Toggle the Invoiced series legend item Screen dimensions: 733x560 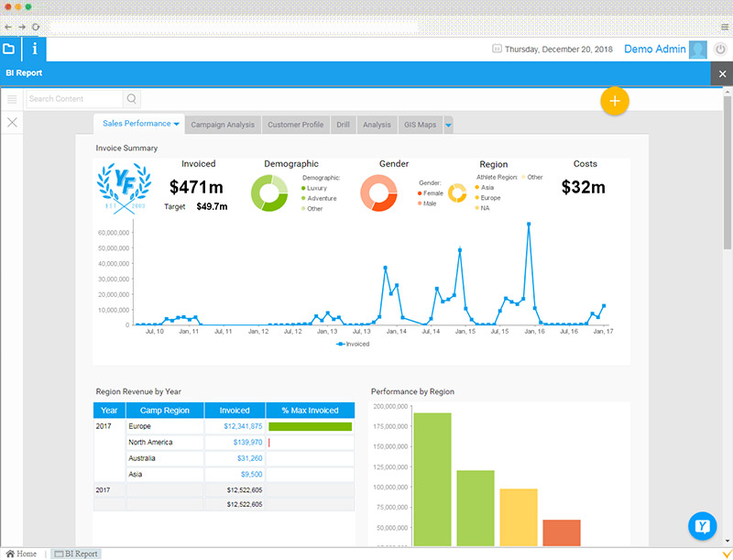pyautogui.click(x=354, y=344)
